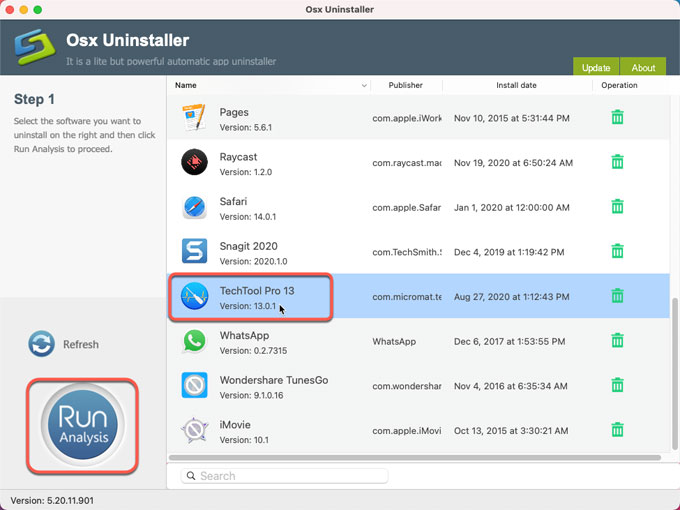Image resolution: width=680 pixels, height=510 pixels.
Task: Select the iMovie name text
Action: pyautogui.click(x=235, y=425)
